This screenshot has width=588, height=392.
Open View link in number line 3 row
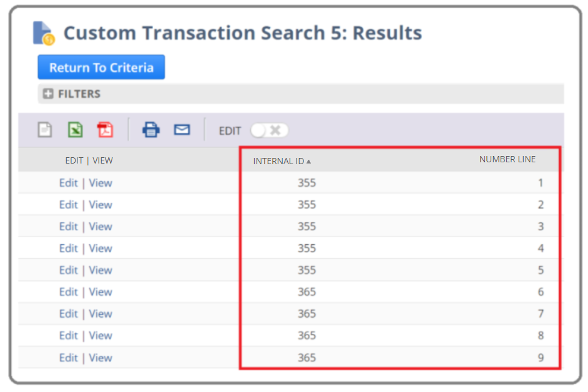(100, 226)
